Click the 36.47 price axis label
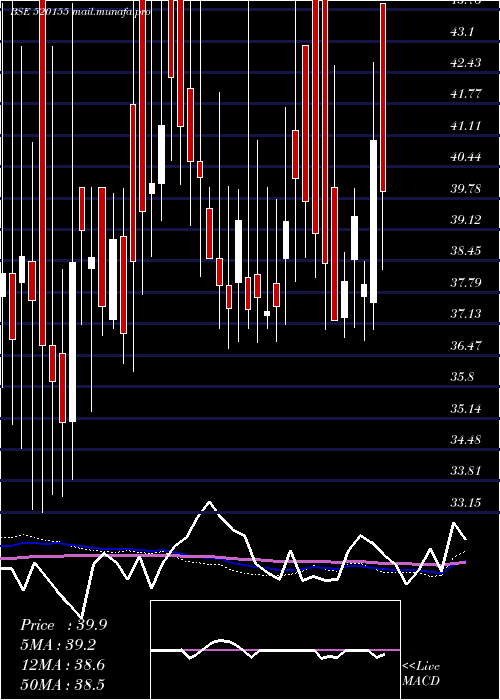This screenshot has height=700, width=500. [x=466, y=346]
